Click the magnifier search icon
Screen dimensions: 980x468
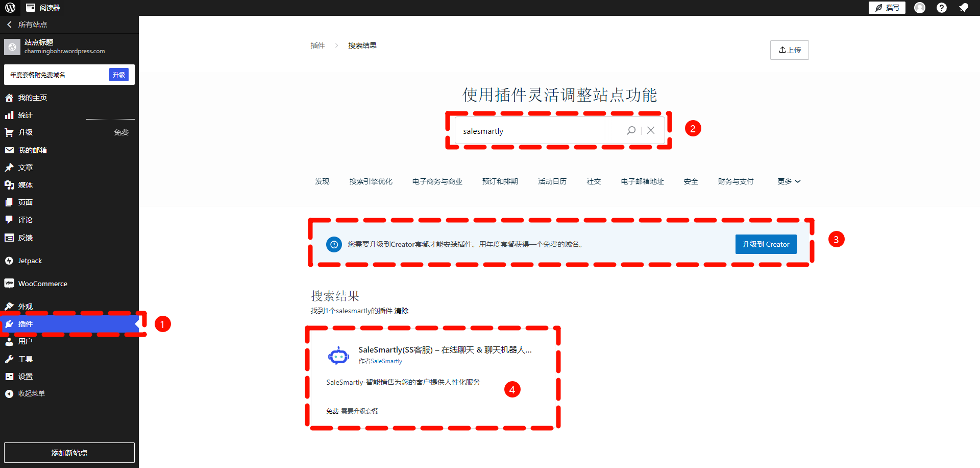pos(631,130)
